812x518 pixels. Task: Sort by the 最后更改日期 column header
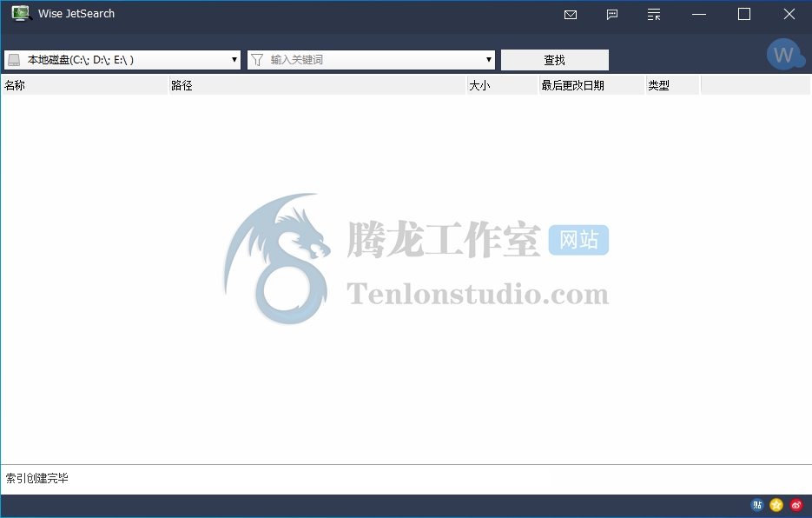pyautogui.click(x=592, y=85)
